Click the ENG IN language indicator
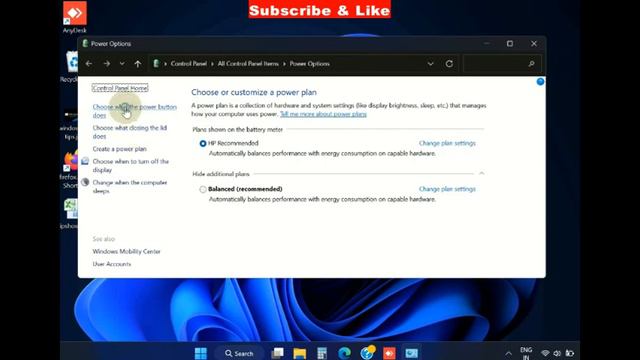 coord(526,353)
